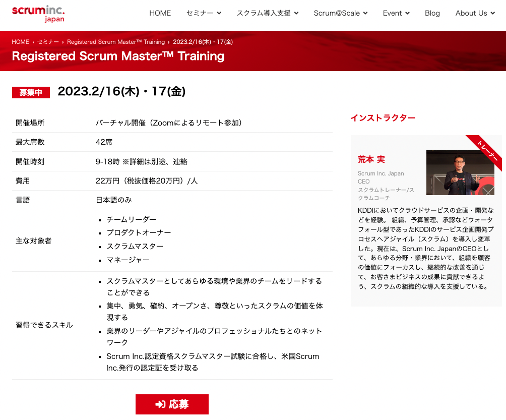This screenshot has width=506, height=420.
Task: Expand the About Us chevron
Action: point(493,13)
